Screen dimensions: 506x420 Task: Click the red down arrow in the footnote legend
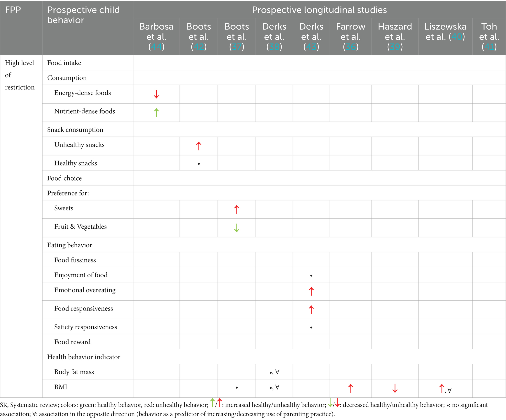pos(337,403)
